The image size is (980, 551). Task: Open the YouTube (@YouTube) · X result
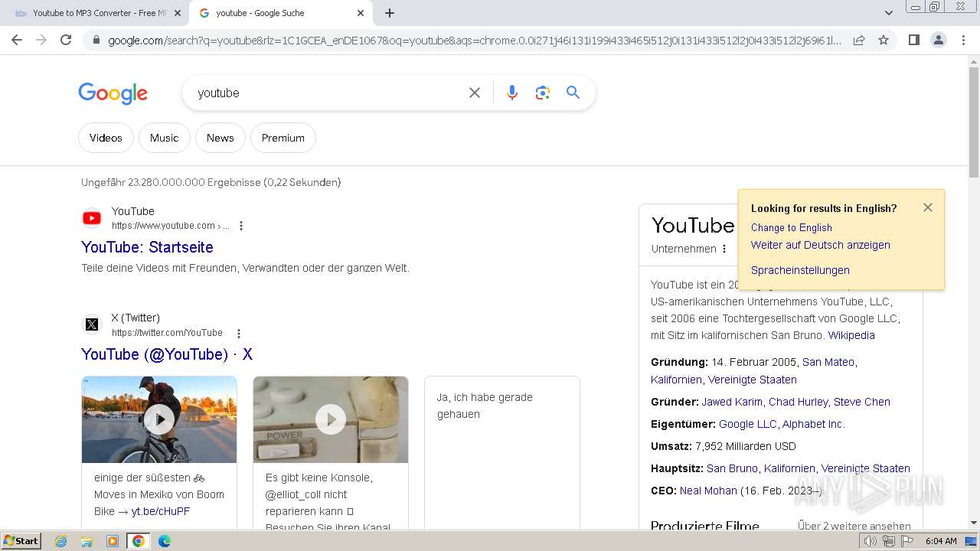[167, 354]
